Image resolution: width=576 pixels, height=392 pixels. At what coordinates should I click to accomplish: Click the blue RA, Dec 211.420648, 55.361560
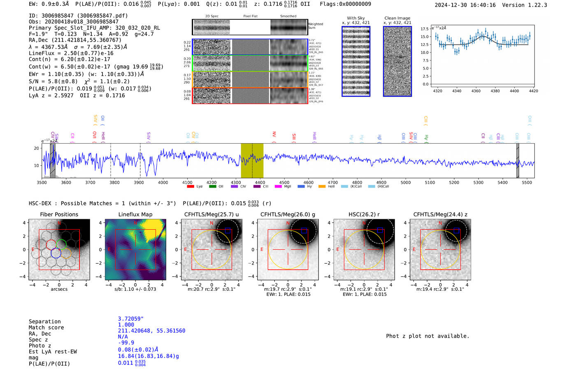151,331
